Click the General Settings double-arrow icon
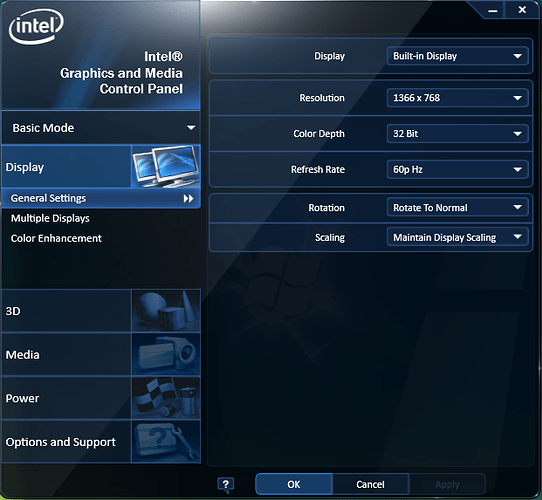 coord(188,198)
